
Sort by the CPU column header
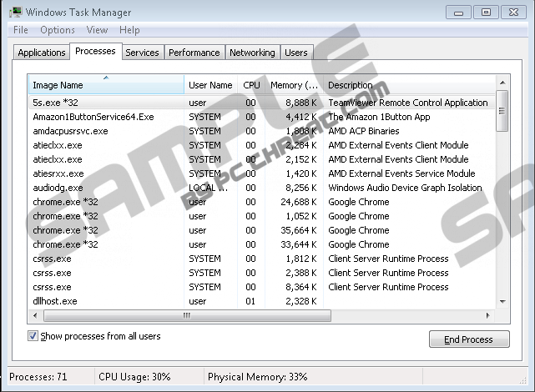tap(251, 85)
